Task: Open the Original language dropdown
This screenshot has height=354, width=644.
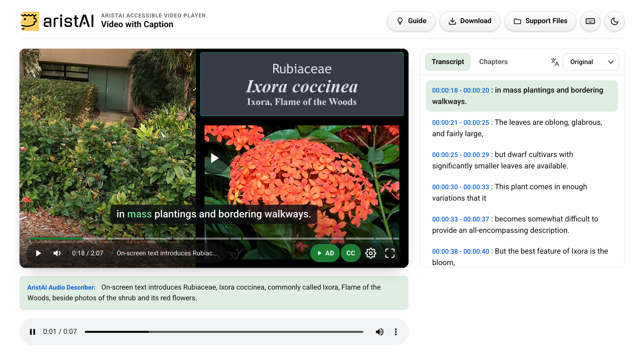Action: point(591,62)
